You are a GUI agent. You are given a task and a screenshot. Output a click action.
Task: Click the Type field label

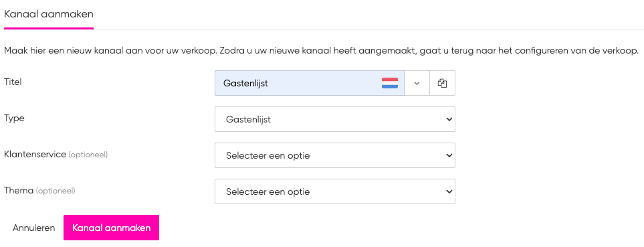[14, 118]
